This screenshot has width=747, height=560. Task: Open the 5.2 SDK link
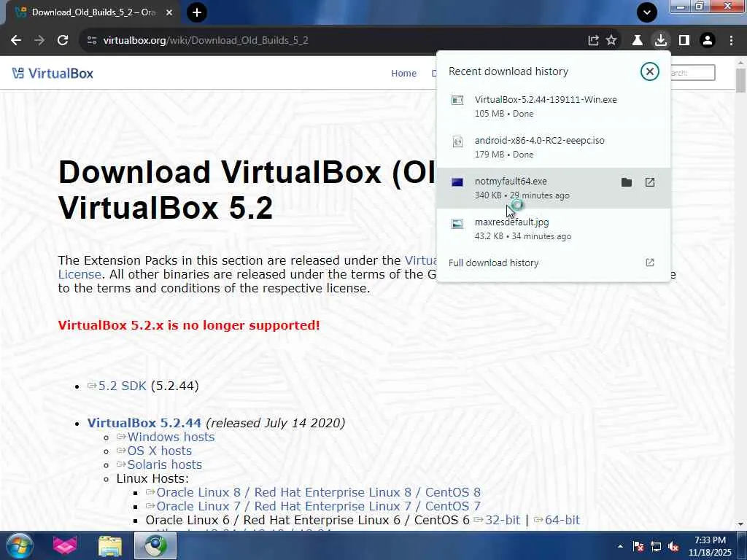pyautogui.click(x=122, y=386)
